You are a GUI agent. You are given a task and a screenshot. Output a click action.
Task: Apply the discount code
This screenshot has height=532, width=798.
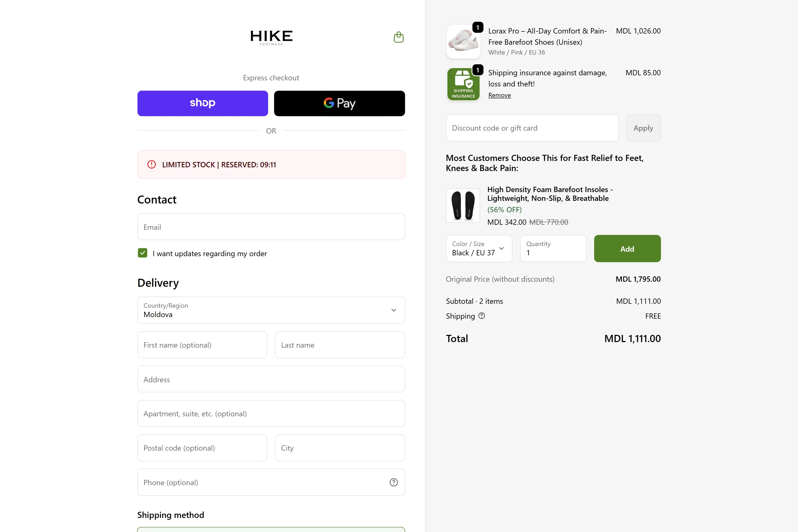click(643, 128)
